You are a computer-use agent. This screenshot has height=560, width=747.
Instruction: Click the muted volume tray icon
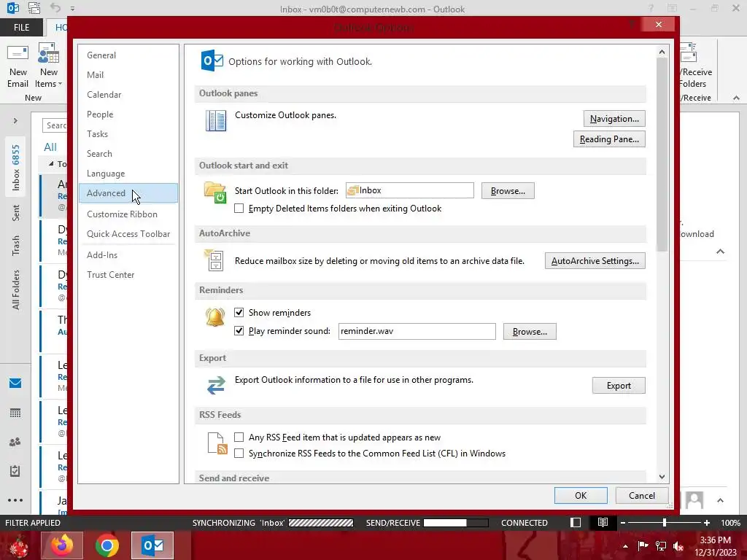pos(678,546)
